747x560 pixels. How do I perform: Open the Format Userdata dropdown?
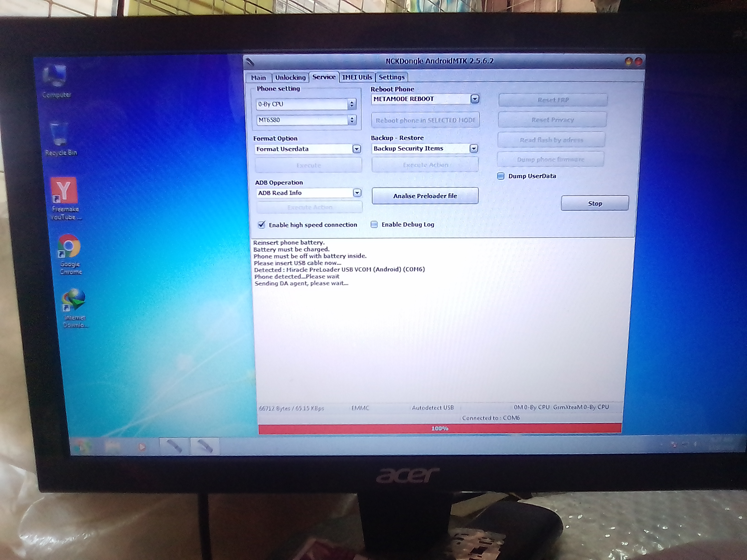pos(357,149)
